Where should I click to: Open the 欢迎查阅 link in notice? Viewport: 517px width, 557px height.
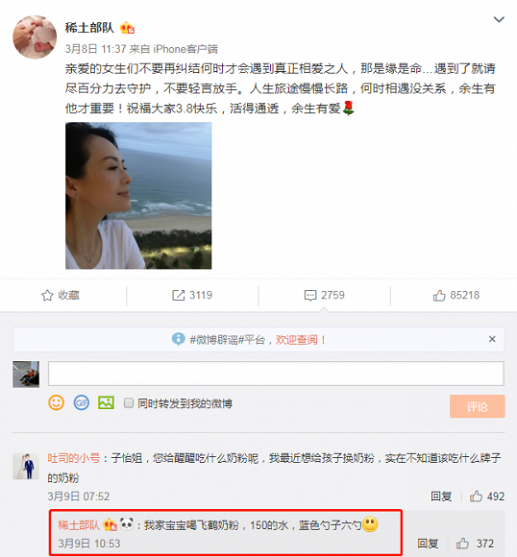click(296, 340)
